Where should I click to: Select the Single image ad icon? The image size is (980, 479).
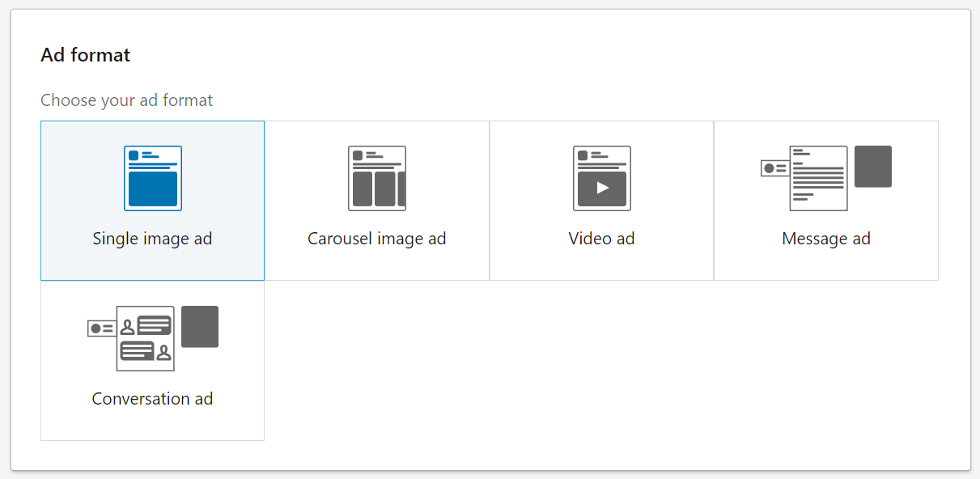pyautogui.click(x=152, y=178)
